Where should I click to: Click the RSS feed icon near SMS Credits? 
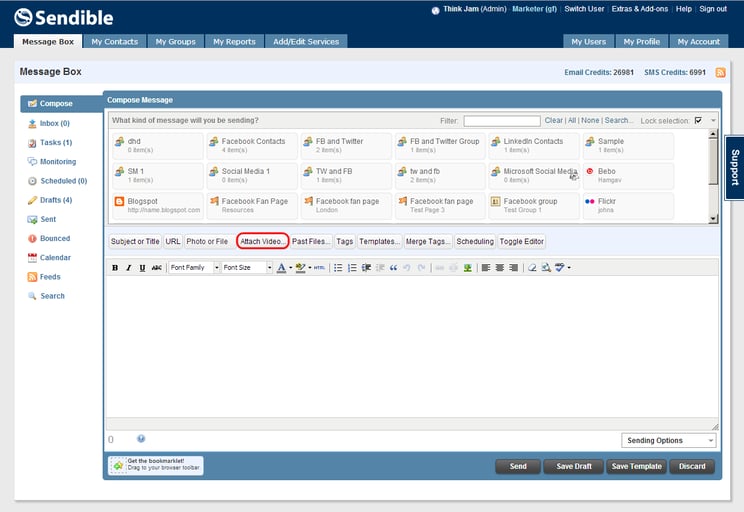[x=720, y=72]
